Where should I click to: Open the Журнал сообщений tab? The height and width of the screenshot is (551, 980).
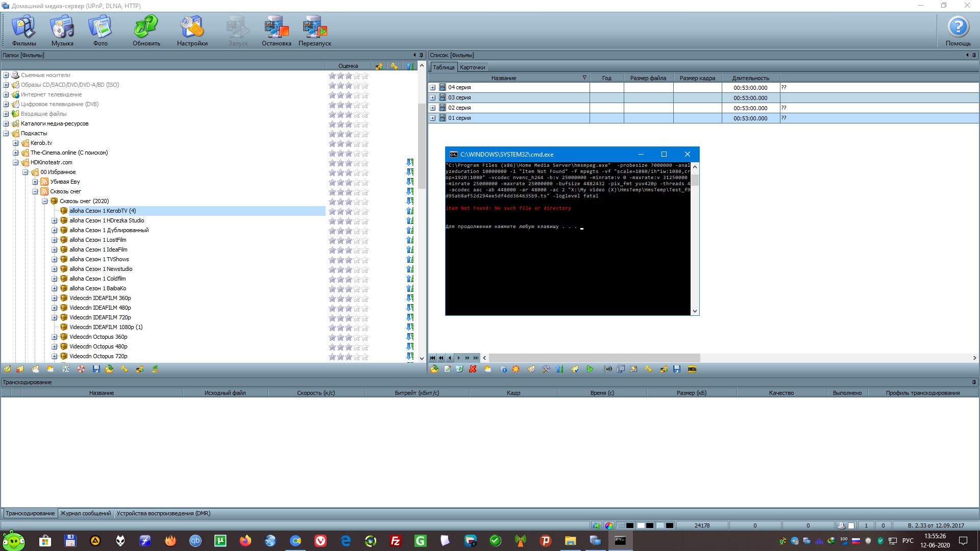click(x=85, y=513)
